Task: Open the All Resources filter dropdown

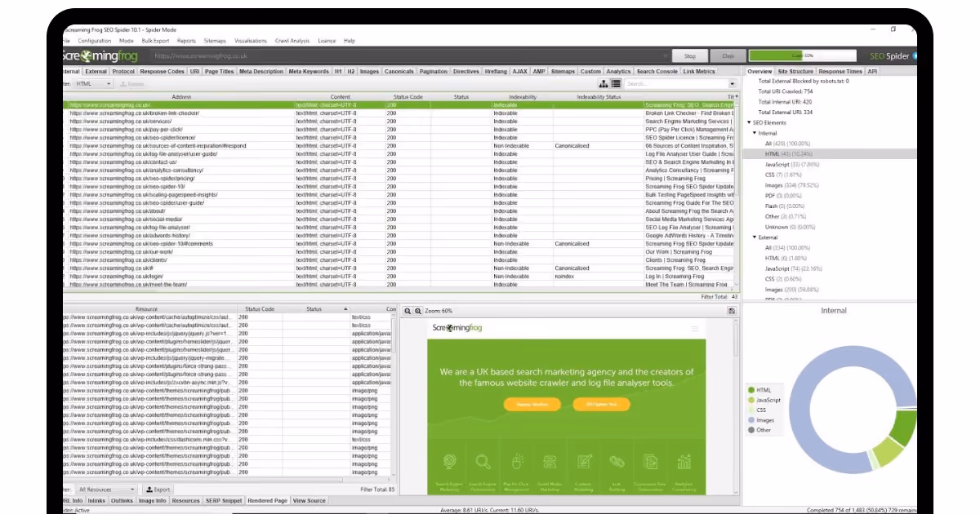Action: coord(107,490)
